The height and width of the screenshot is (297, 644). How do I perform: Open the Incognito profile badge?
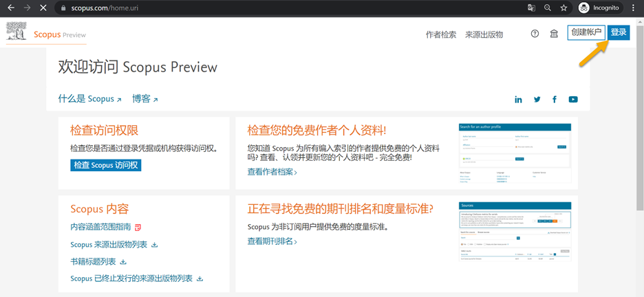(600, 8)
